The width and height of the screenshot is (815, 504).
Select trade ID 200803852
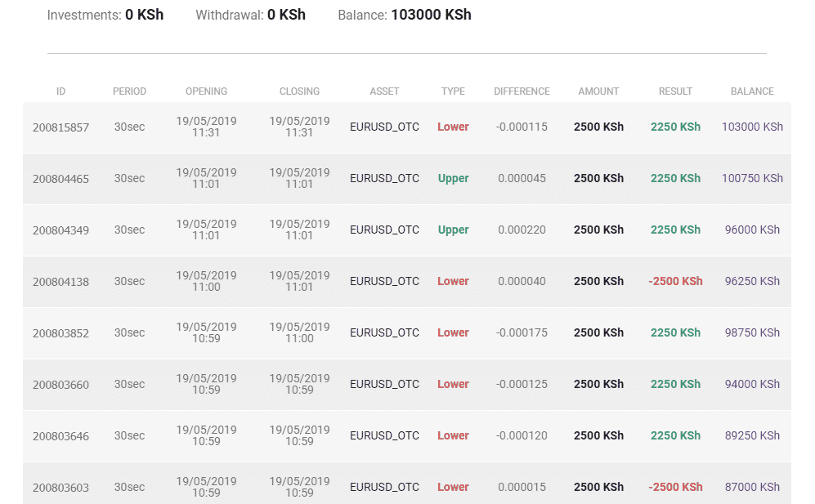tap(60, 333)
